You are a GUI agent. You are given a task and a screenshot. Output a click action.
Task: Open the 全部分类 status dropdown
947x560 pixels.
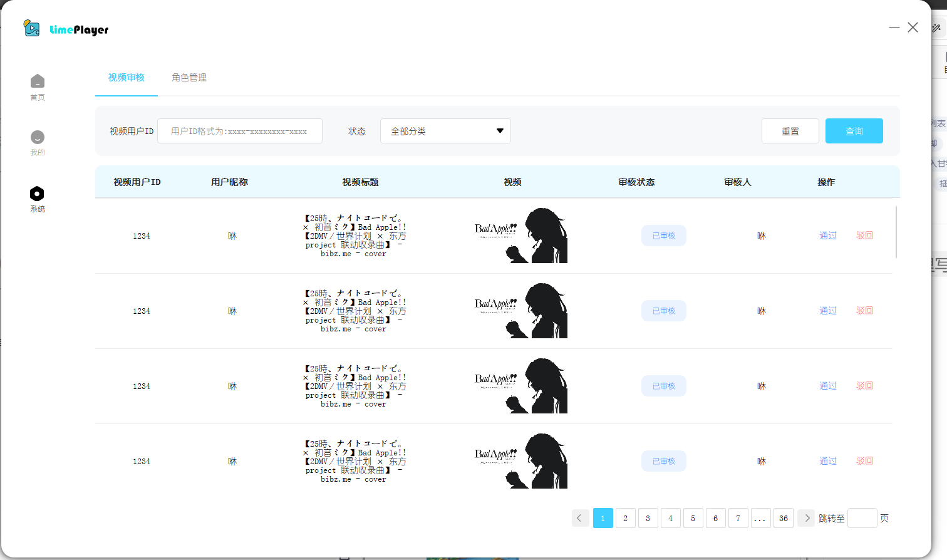[445, 131]
